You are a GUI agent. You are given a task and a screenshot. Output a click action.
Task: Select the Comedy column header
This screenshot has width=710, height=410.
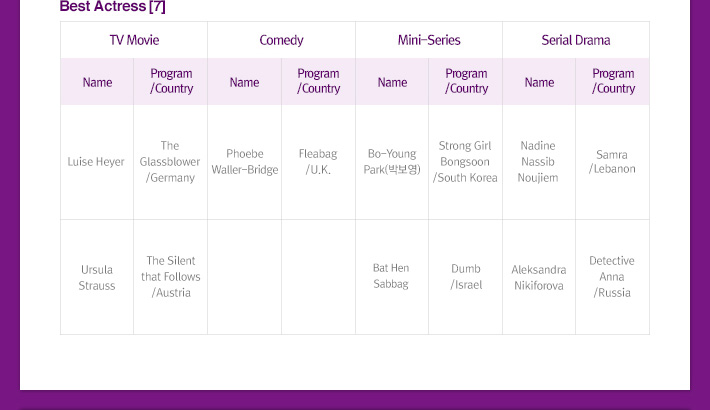pyautogui.click(x=281, y=41)
